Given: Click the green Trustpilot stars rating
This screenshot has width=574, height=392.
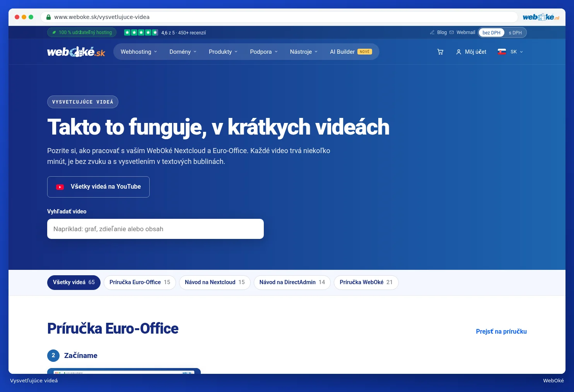Looking at the screenshot, I should click(x=141, y=32).
